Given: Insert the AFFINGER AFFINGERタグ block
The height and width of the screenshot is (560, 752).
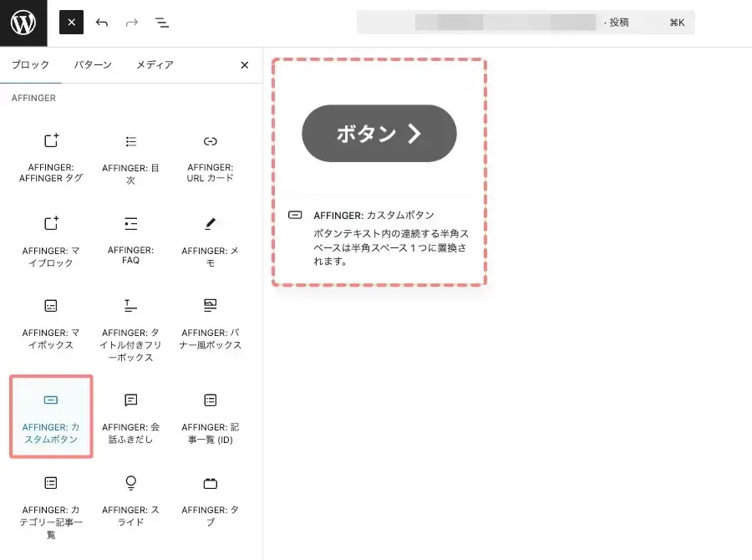Looking at the screenshot, I should 50,152.
